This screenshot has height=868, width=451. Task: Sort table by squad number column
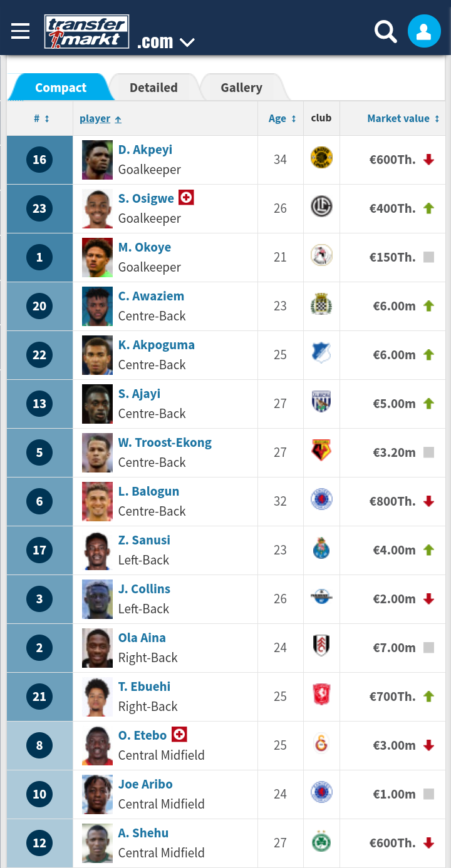tap(41, 118)
